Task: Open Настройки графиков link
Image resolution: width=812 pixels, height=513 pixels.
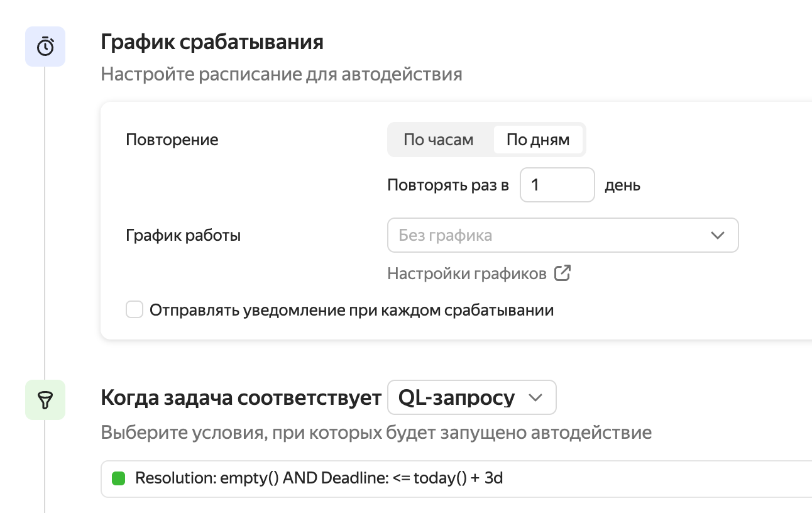Action: tap(467, 273)
